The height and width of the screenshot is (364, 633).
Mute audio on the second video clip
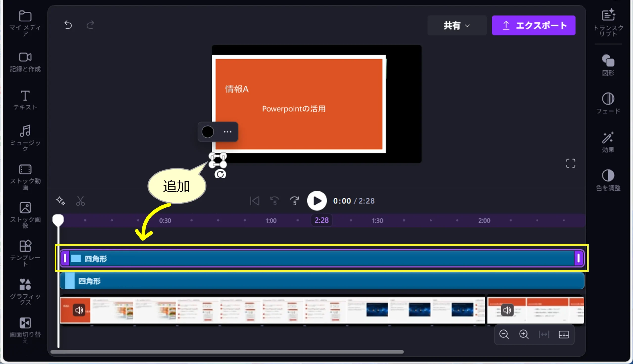(507, 310)
